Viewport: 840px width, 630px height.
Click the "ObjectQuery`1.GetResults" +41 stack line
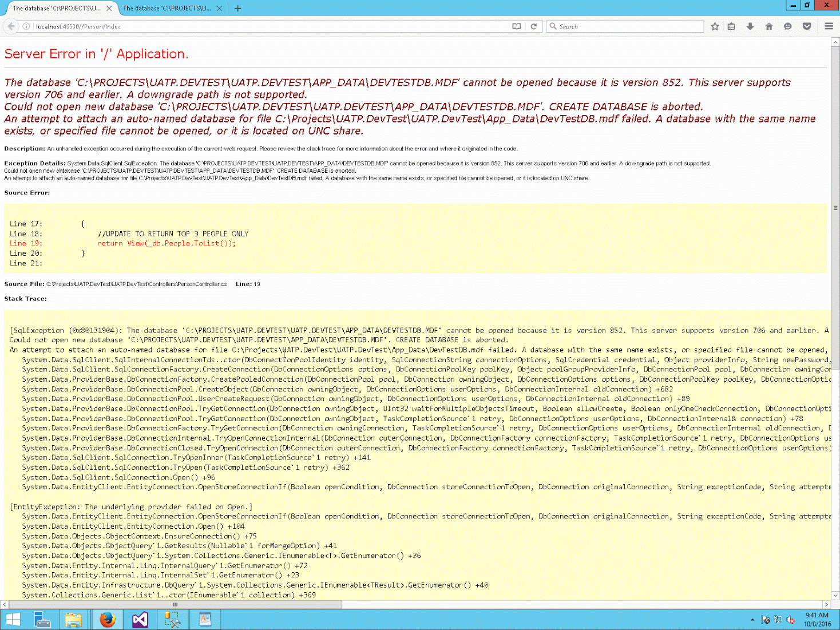tap(180, 546)
